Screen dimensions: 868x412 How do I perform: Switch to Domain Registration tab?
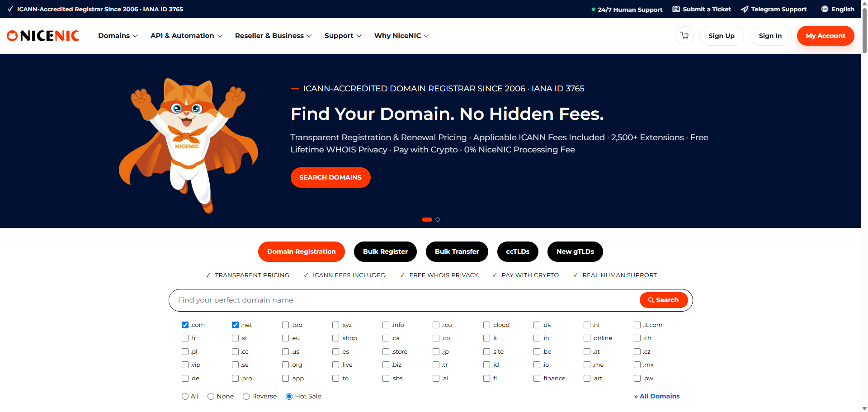click(x=302, y=251)
